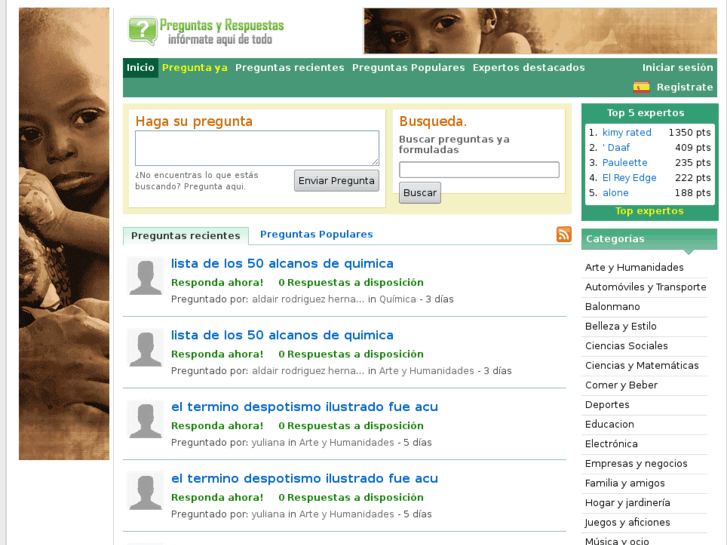Click '0 Respuestas a disposición' on first question
Screen dimensions: 727x545
[351, 282]
